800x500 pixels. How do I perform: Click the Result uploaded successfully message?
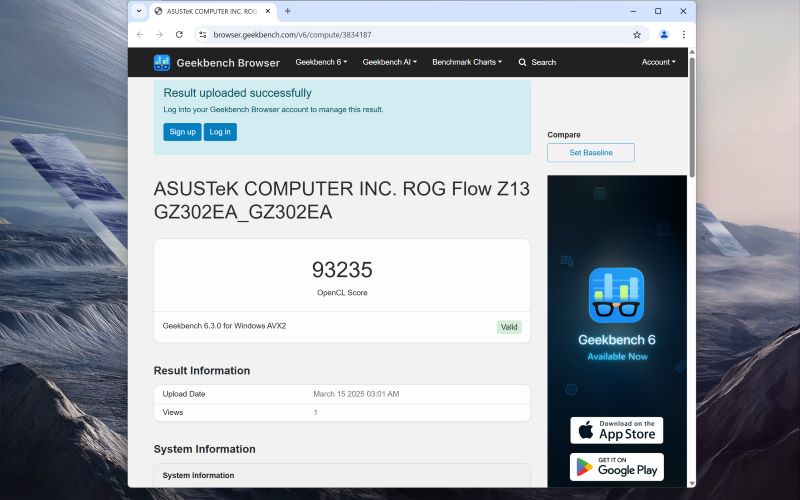pos(237,93)
